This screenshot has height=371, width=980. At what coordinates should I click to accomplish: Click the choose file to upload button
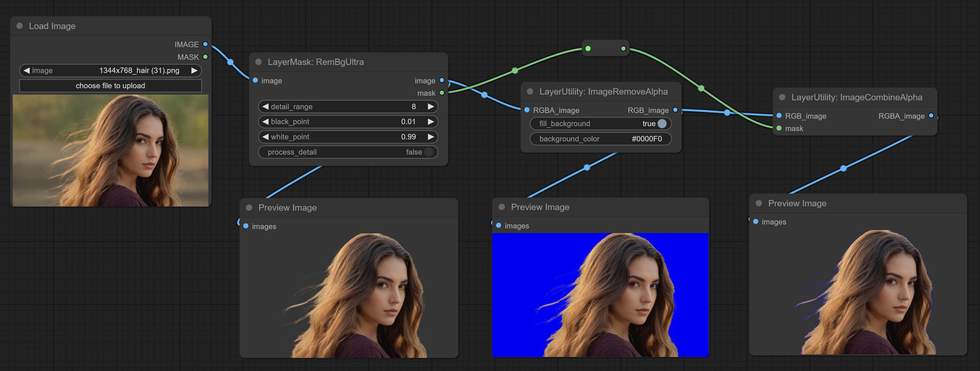[110, 86]
